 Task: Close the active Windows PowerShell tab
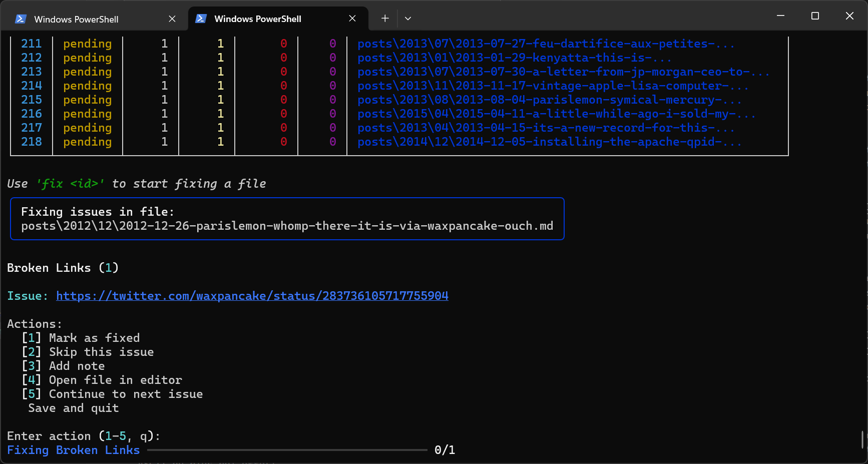352,18
